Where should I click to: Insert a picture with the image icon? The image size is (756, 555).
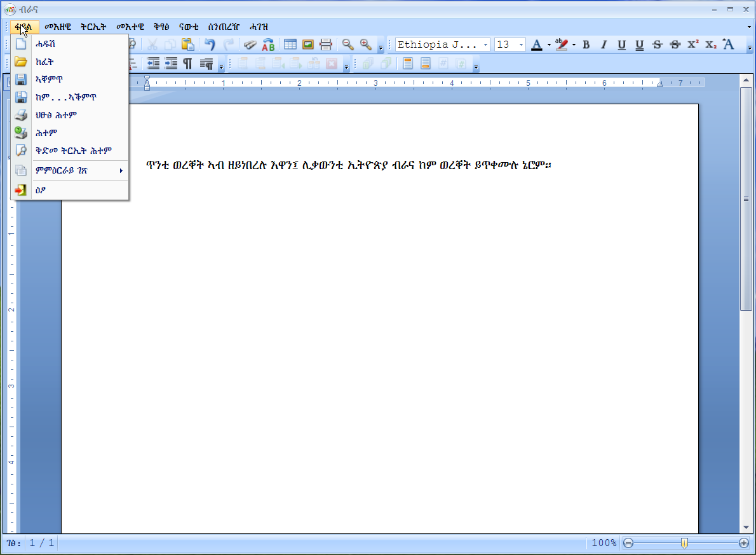pyautogui.click(x=308, y=45)
